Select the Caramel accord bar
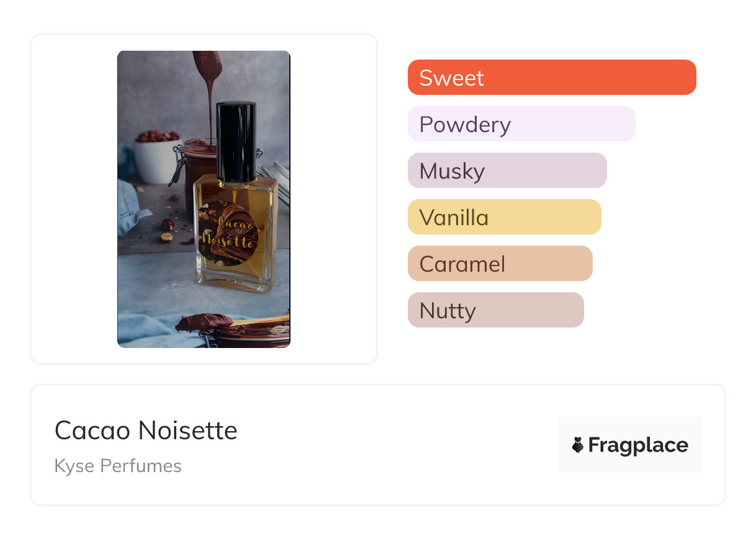 click(x=500, y=264)
